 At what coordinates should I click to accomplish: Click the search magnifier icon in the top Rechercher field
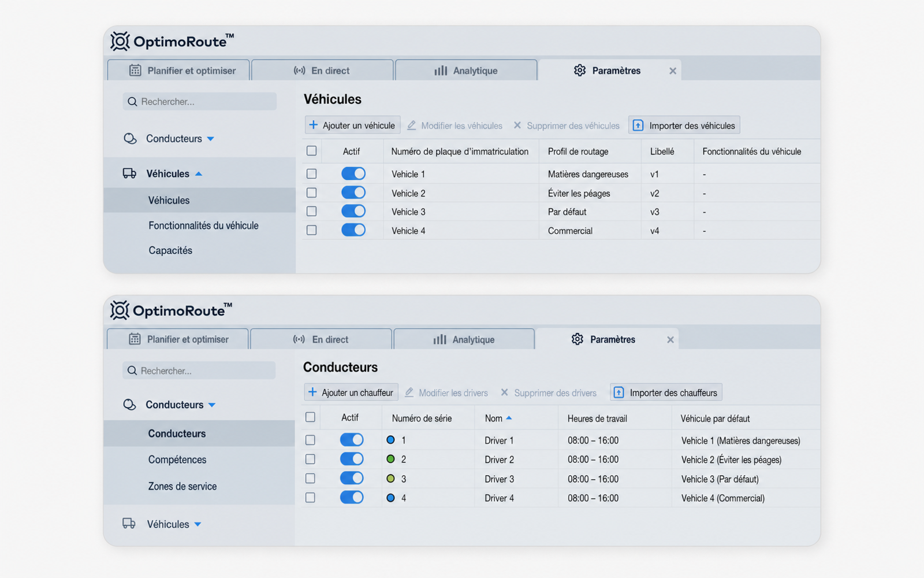pos(132,102)
